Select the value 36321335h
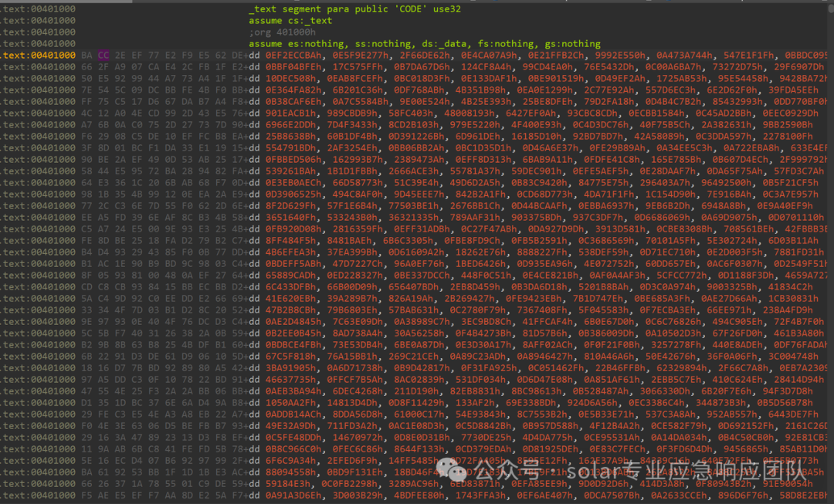Viewport: 834px width, 504px height. click(x=414, y=218)
